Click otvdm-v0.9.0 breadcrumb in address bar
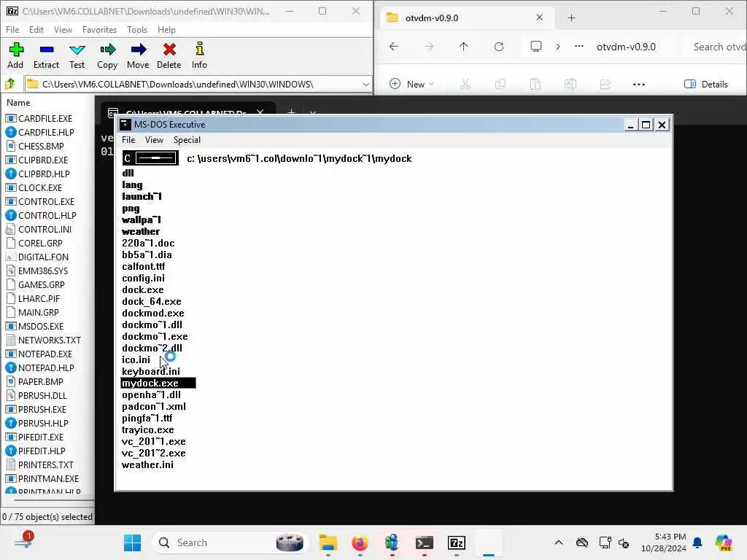 pyautogui.click(x=626, y=47)
